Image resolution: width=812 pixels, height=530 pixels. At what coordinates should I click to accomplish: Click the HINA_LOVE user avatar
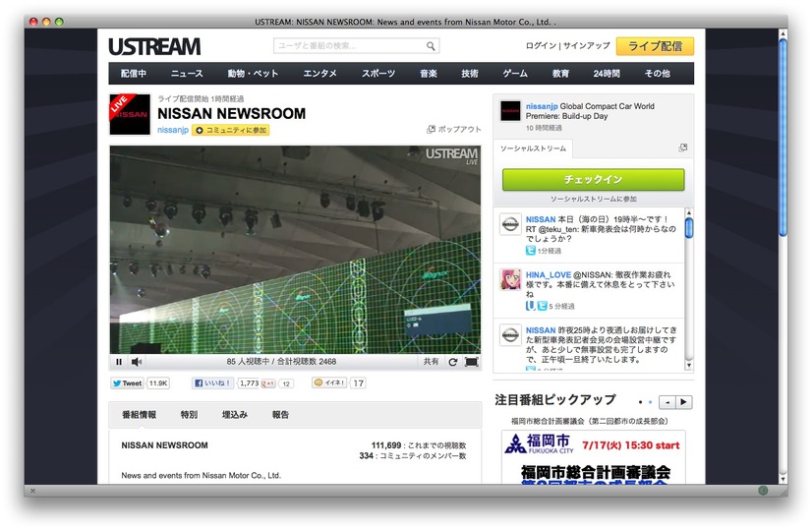point(510,279)
